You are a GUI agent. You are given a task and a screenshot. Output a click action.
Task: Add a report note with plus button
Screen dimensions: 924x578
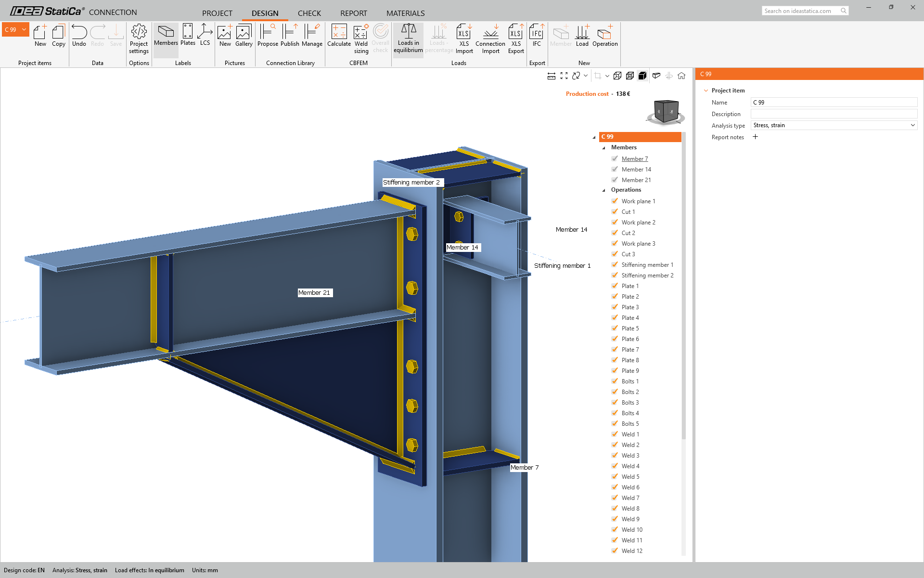(x=755, y=137)
